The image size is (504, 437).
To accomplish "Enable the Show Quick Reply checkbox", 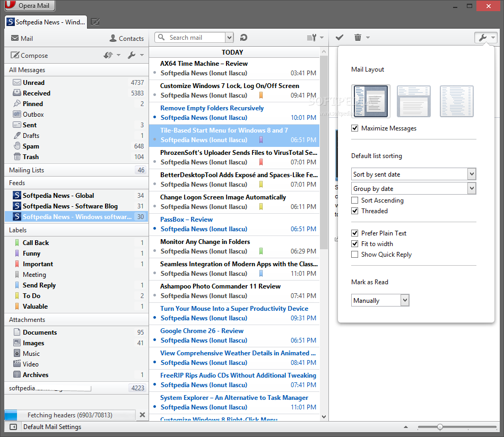I will (x=354, y=254).
